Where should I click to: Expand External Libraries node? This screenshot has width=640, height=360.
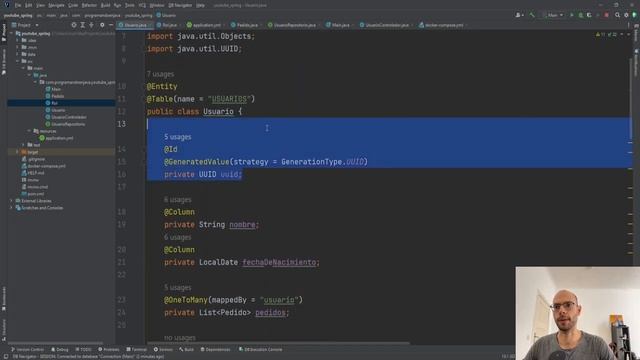point(11,201)
